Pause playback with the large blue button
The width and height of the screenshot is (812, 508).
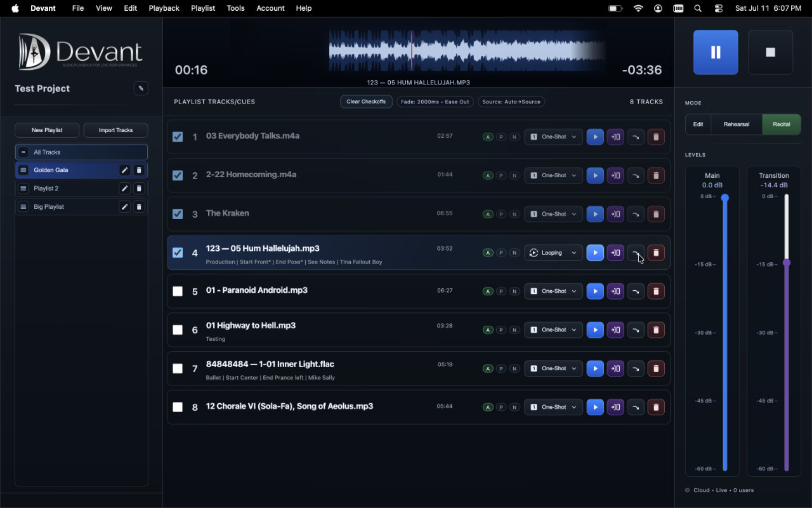click(716, 52)
